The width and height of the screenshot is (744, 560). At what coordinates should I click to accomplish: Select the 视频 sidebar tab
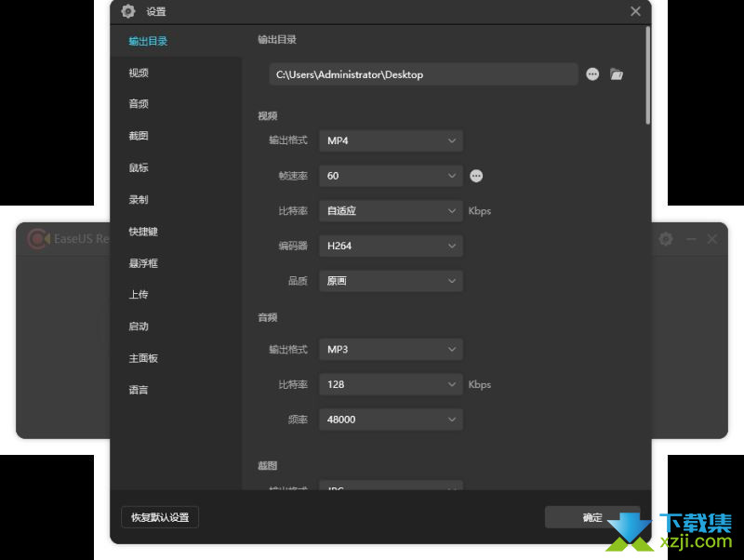pos(176,73)
